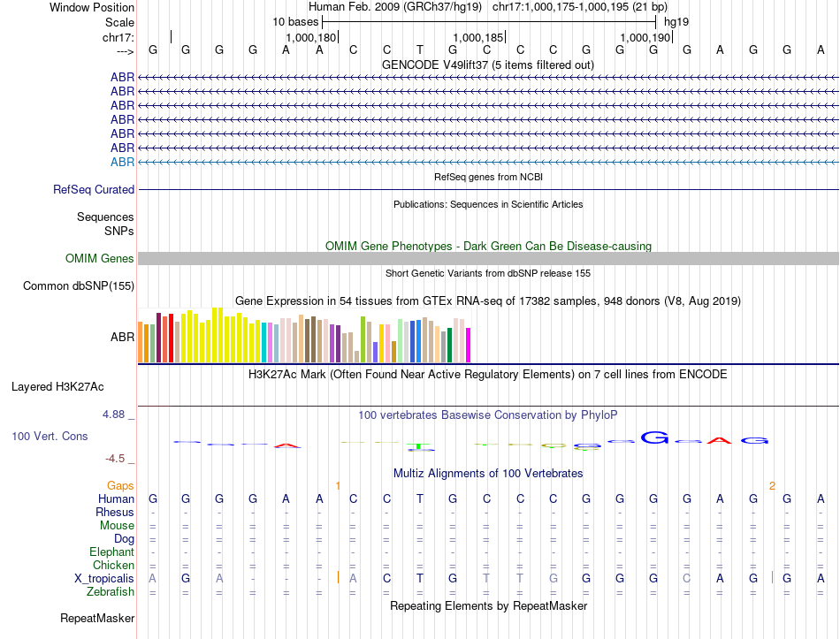Screen dimensions: 840x639
Task: Click the dark green bar in the GTEx chart
Action: tap(449, 345)
